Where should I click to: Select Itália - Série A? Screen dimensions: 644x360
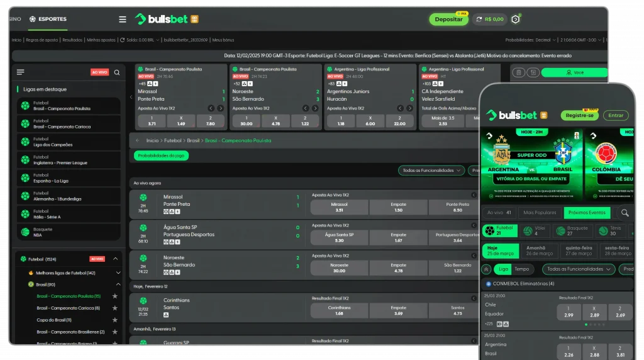tap(69, 214)
